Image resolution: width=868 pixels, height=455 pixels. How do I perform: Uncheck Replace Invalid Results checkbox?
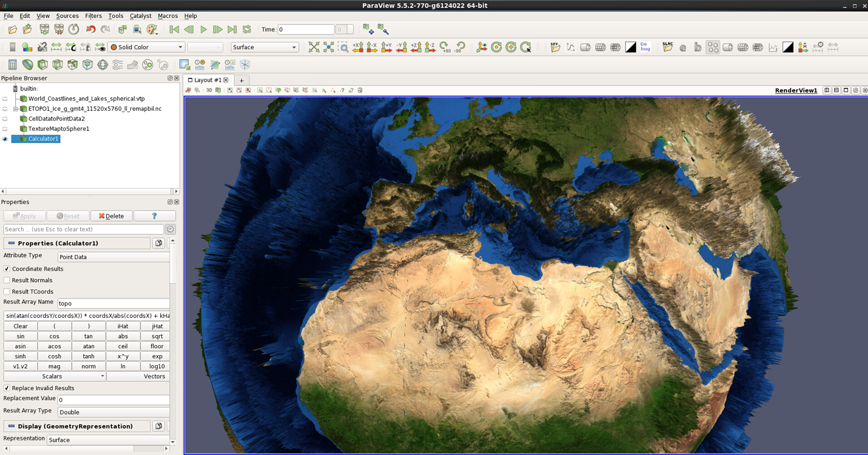coord(7,388)
